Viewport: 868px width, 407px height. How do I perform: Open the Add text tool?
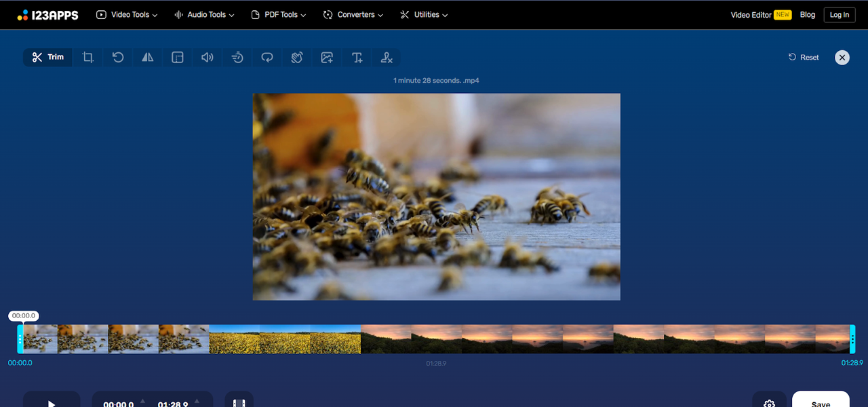[x=357, y=58]
